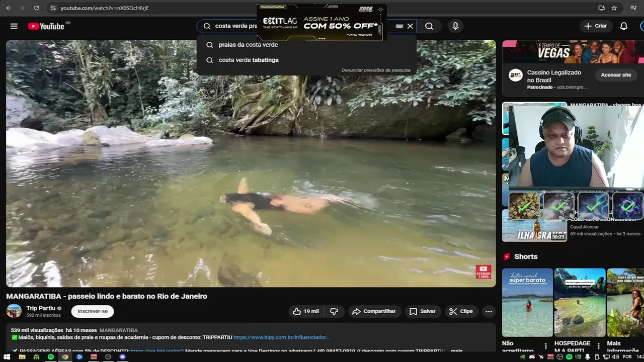Image resolution: width=644 pixels, height=362 pixels.
Task: Open options menu for 'HOSPEDAGEM A PARTI' short
Action: [x=598, y=346]
